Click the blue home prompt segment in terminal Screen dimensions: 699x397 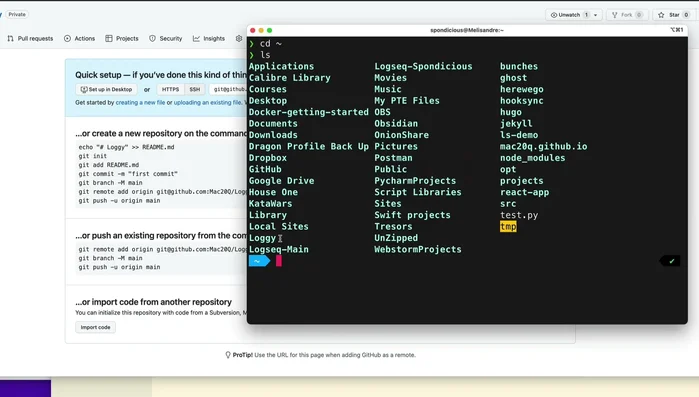[259, 261]
